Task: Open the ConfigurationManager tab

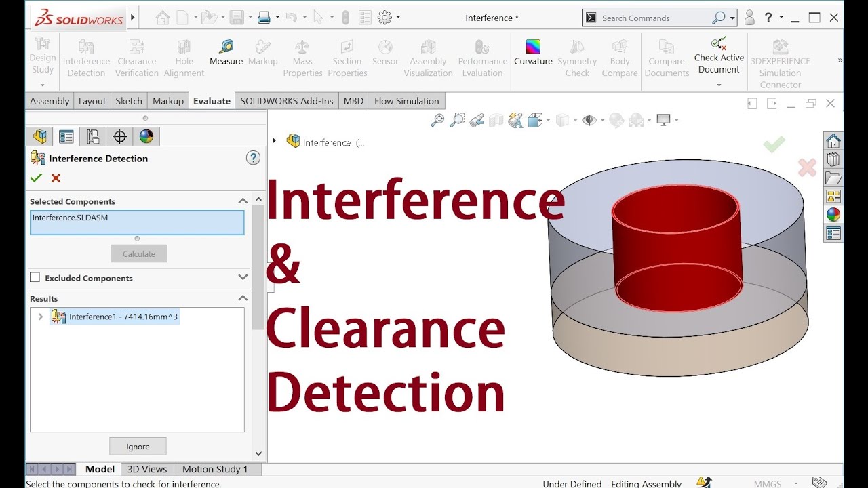Action: pyautogui.click(x=93, y=136)
